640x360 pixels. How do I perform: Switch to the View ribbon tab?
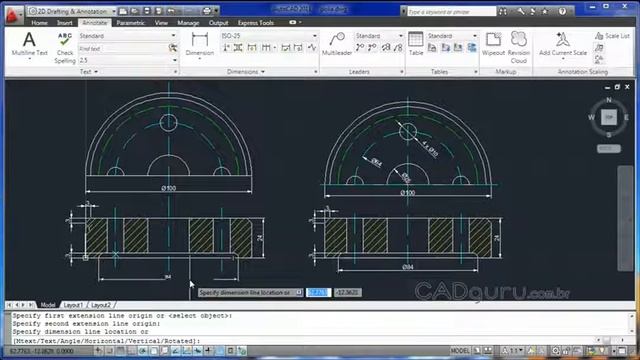pyautogui.click(x=161, y=23)
